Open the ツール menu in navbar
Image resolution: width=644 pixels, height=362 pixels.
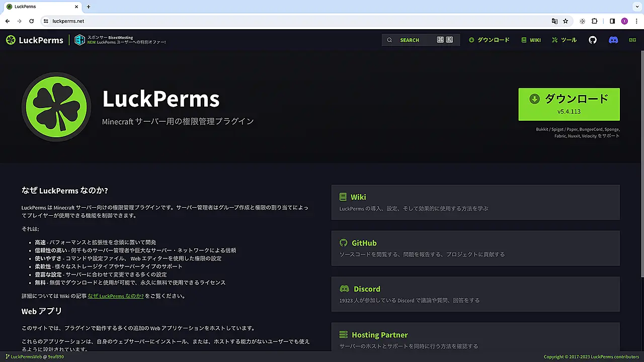(565, 40)
